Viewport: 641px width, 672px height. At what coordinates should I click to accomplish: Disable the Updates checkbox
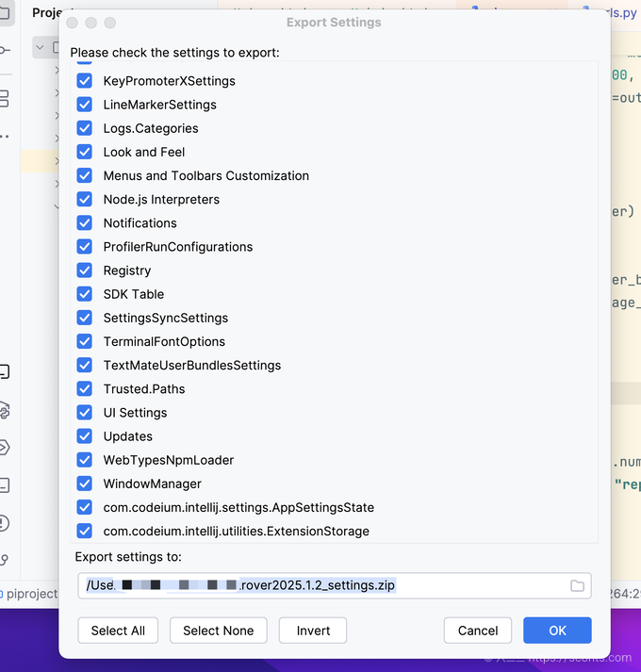coord(85,436)
